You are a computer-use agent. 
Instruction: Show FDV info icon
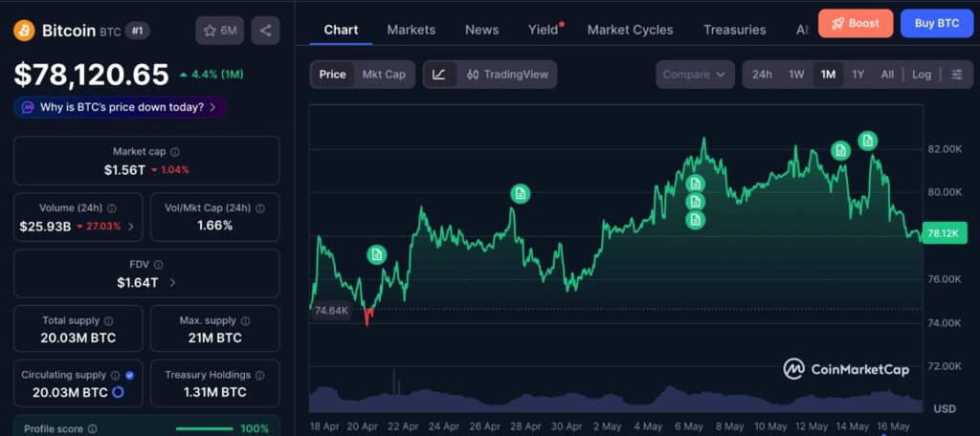(159, 265)
